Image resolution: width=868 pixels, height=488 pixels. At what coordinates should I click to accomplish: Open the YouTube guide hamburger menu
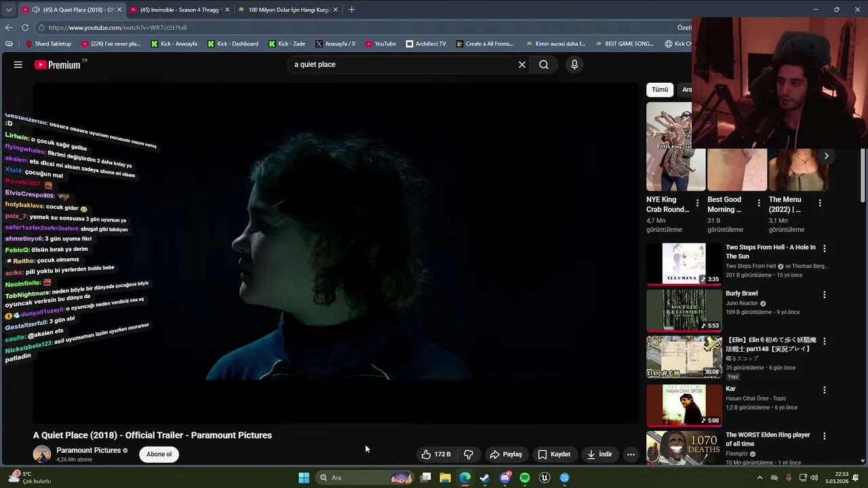tap(18, 64)
